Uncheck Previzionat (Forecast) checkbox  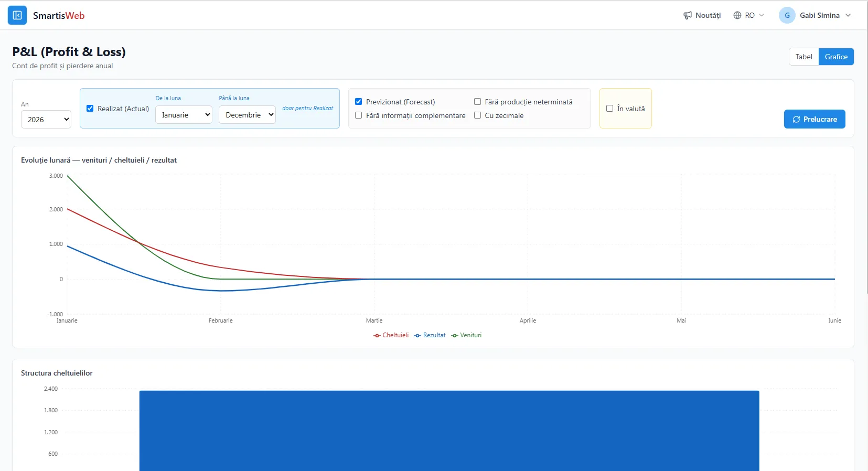point(359,102)
